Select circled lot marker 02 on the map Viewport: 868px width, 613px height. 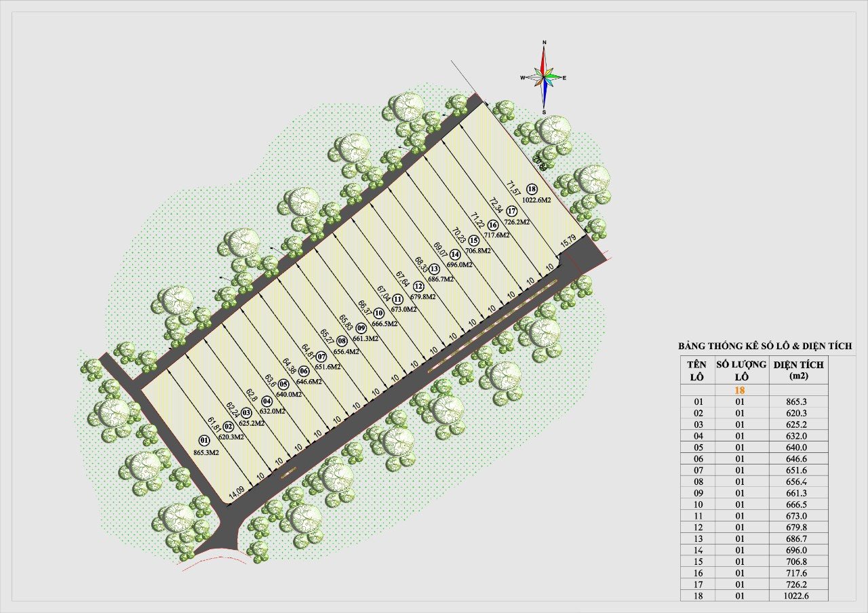point(229,427)
